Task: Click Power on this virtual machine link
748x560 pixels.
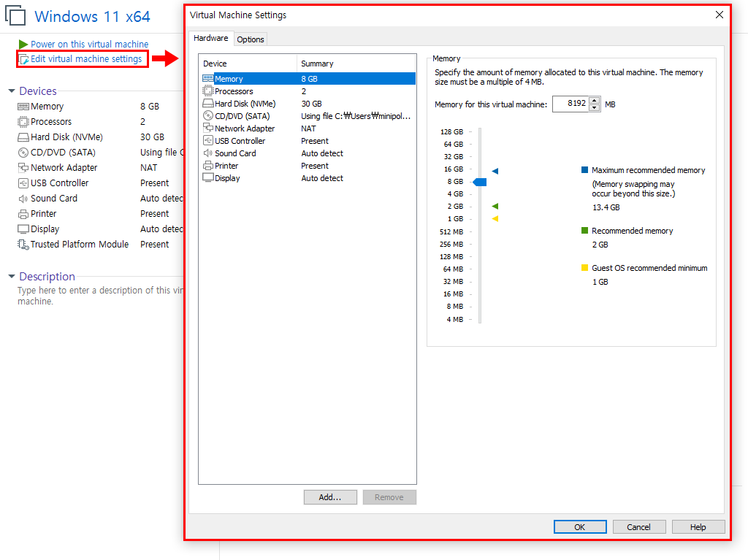Action: tap(90, 44)
